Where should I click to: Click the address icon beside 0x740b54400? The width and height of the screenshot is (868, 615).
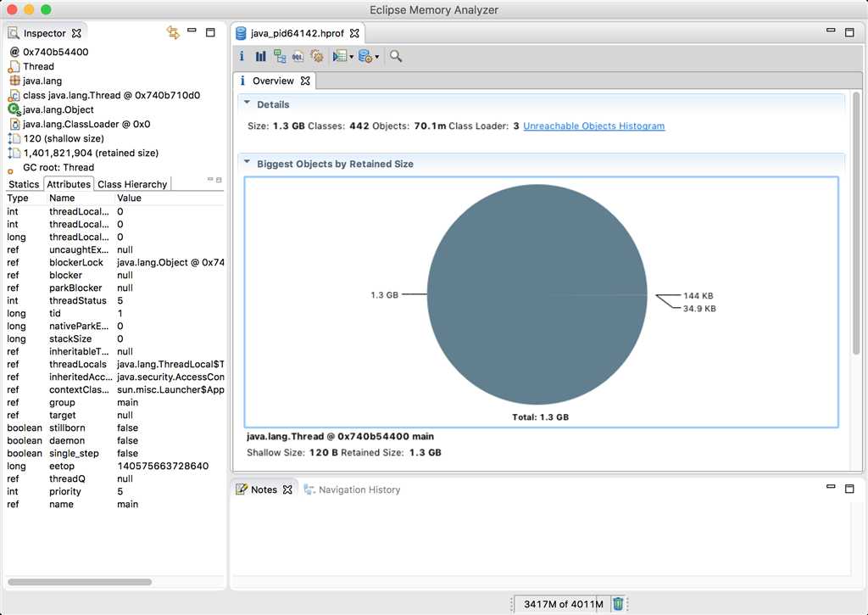tap(14, 52)
